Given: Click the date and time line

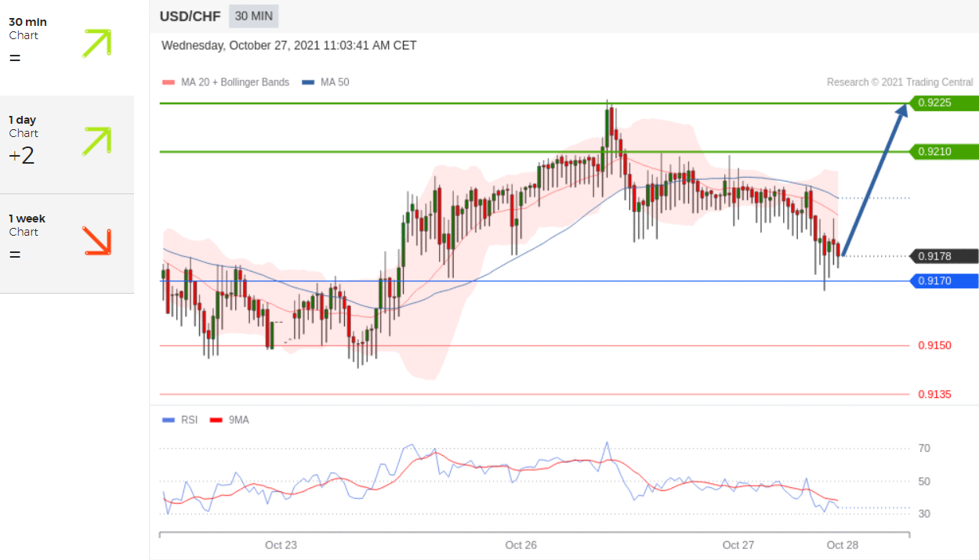Looking at the screenshot, I should tap(289, 45).
